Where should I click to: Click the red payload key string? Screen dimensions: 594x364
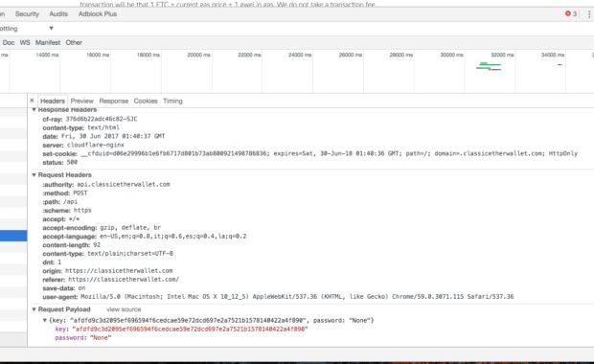[190, 329]
